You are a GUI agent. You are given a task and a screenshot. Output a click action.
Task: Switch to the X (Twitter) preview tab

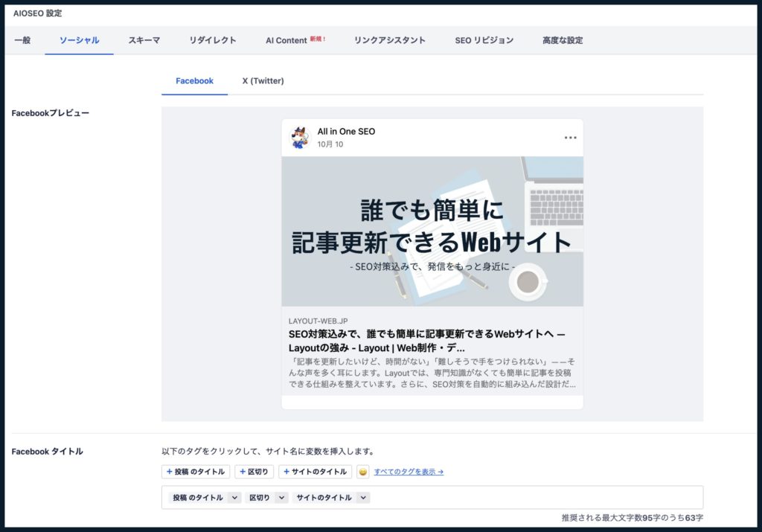[262, 80]
